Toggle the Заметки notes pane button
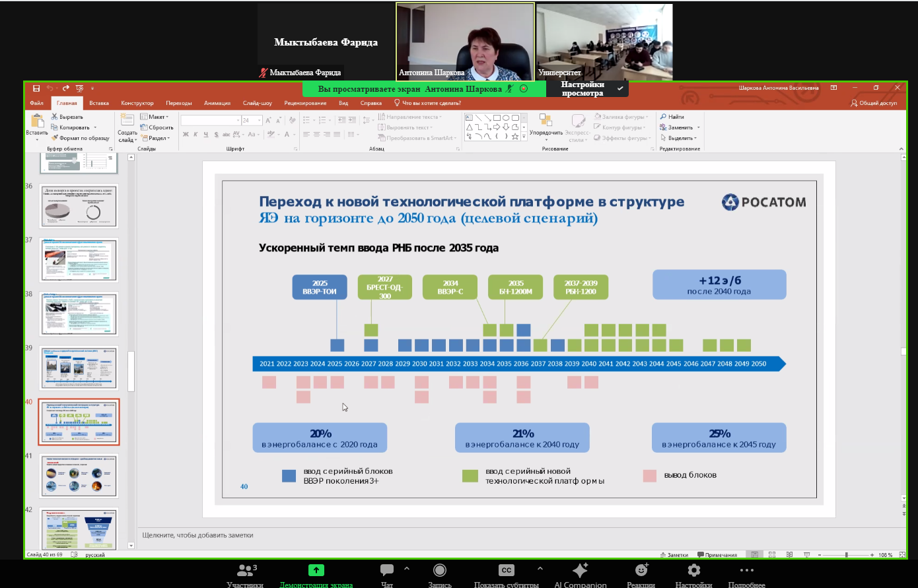The image size is (918, 588). pyautogui.click(x=674, y=555)
